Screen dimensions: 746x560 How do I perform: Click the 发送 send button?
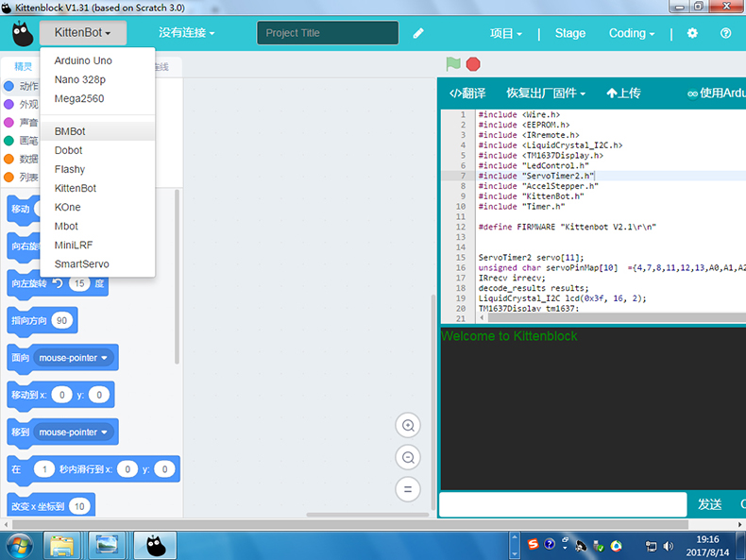pos(709,504)
